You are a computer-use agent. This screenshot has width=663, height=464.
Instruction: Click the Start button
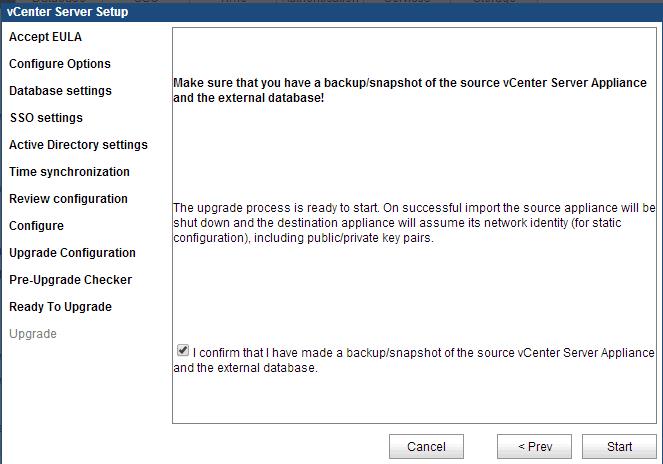click(x=619, y=446)
